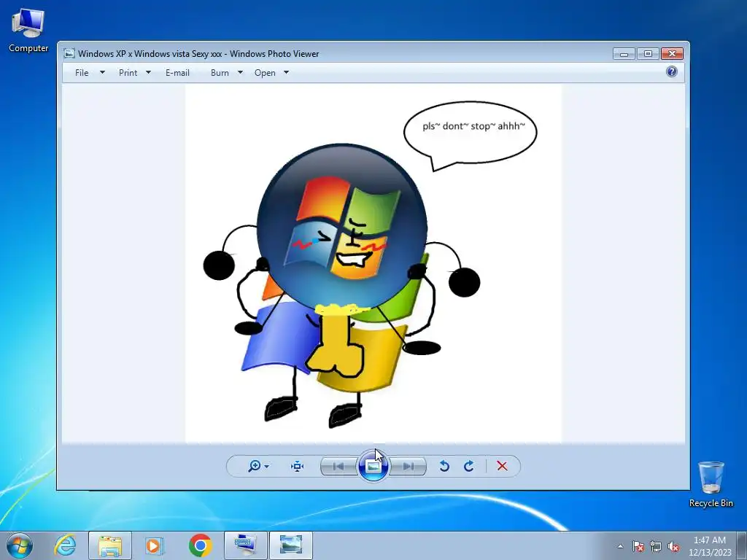
Task: Go to the previous photo
Action: (338, 466)
